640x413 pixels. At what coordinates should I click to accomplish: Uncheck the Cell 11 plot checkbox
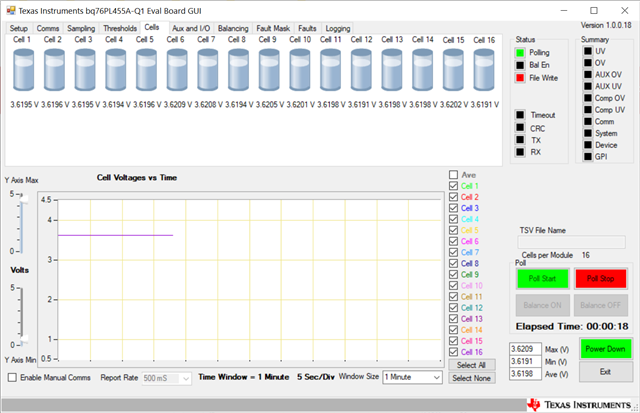[x=453, y=297]
